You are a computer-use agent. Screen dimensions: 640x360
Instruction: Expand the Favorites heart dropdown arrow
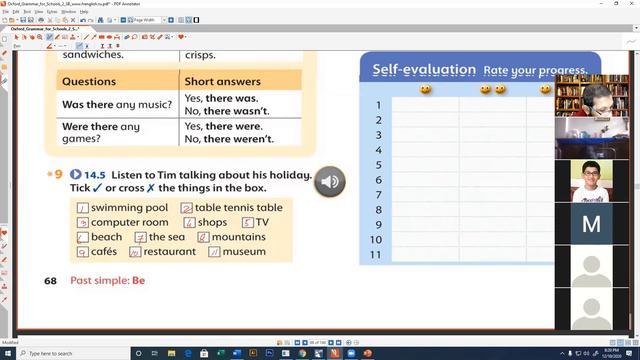point(185,37)
